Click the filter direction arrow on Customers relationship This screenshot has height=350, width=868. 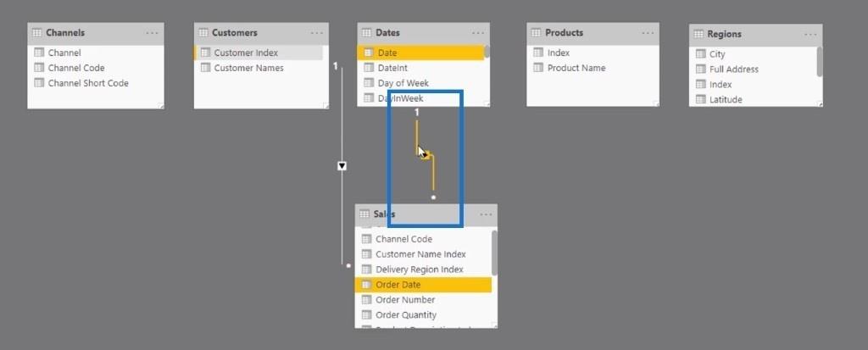tap(342, 165)
